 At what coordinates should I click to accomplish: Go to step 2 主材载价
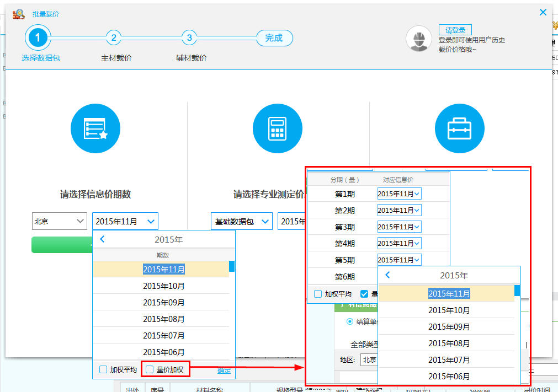point(114,38)
